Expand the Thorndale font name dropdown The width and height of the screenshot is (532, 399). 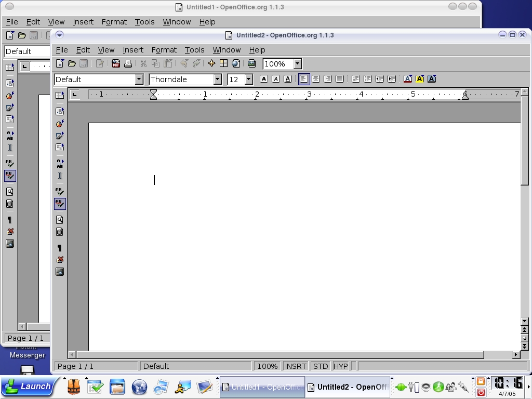coord(218,79)
